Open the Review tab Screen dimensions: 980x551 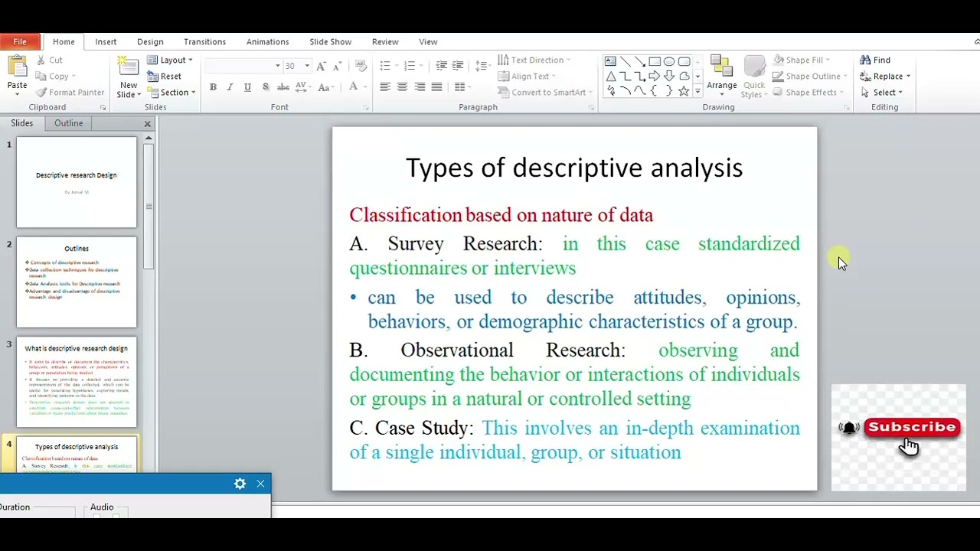[385, 41]
